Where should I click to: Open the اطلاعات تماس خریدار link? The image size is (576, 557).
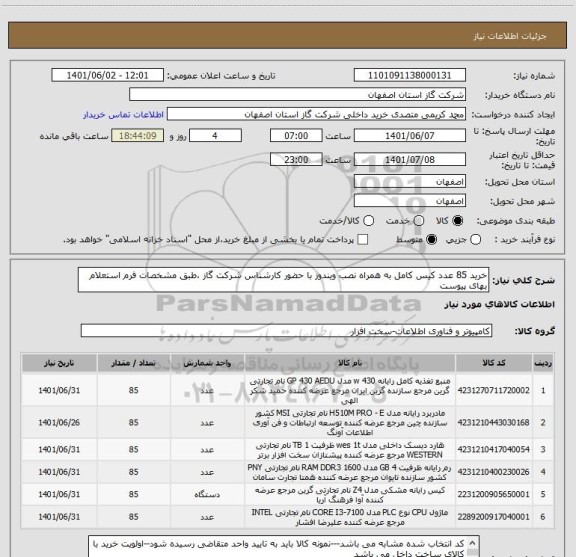pos(123,115)
